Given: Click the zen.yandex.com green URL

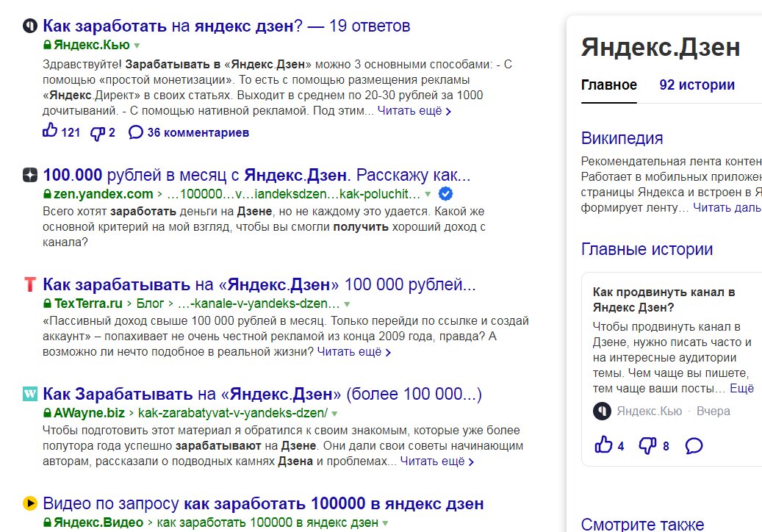Looking at the screenshot, I should point(104,194).
